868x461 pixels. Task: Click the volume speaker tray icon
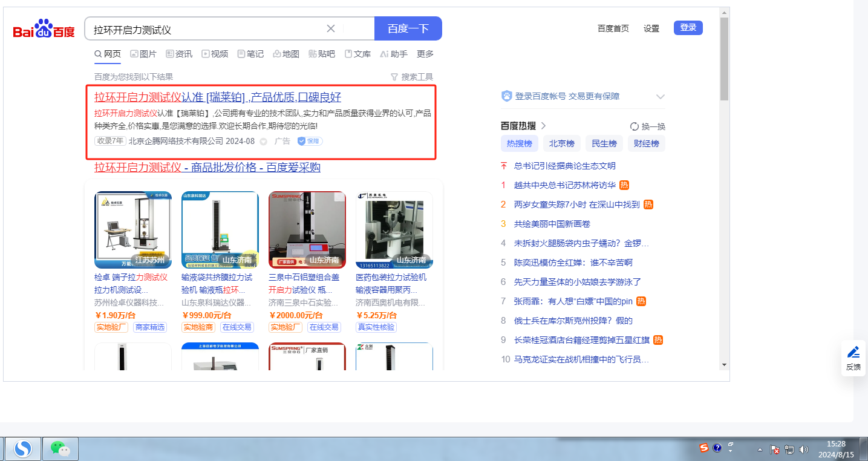click(x=804, y=450)
